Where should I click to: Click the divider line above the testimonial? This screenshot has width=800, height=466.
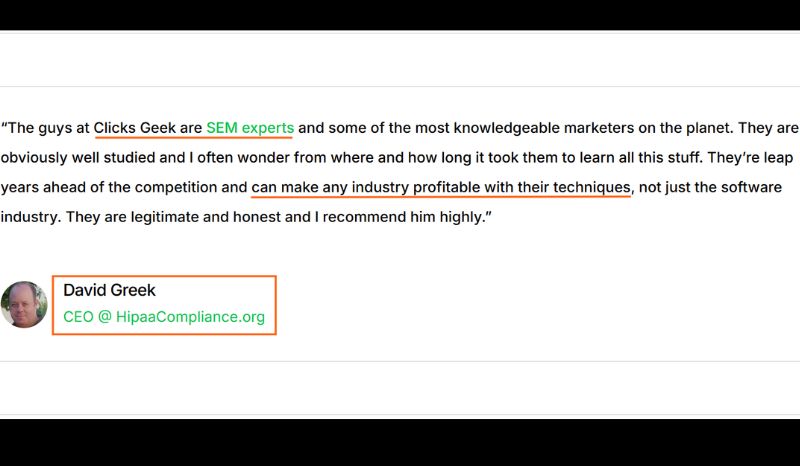pyautogui.click(x=400, y=87)
